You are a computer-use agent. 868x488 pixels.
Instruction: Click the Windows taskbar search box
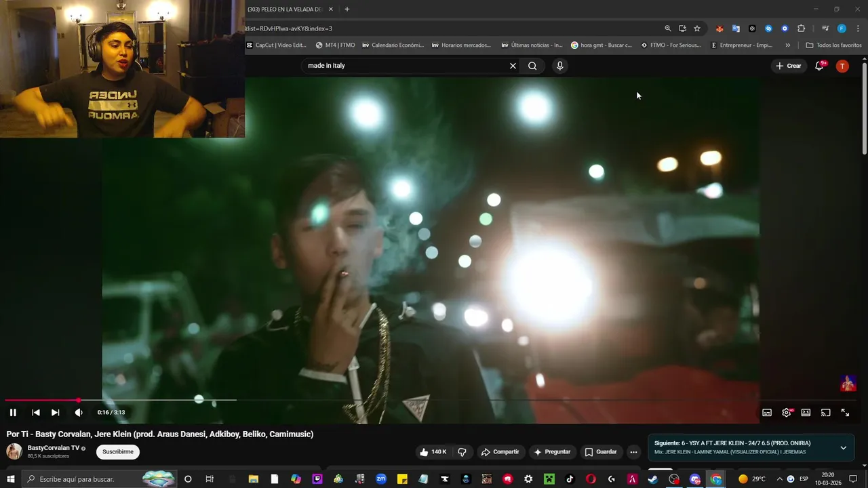100,479
